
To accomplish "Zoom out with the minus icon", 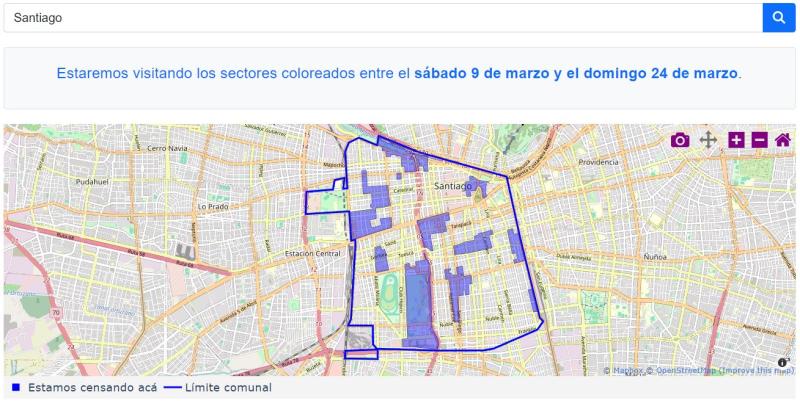I will [760, 140].
